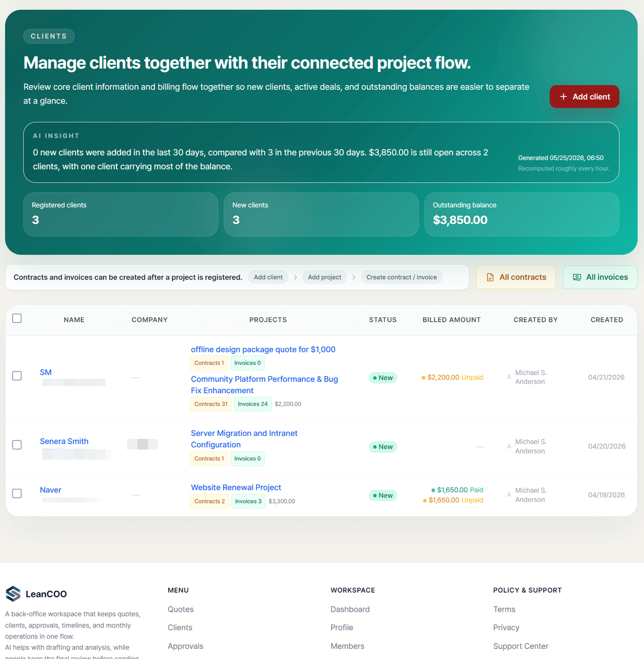
Task: Open Quotes from the footer menu
Action: point(181,609)
